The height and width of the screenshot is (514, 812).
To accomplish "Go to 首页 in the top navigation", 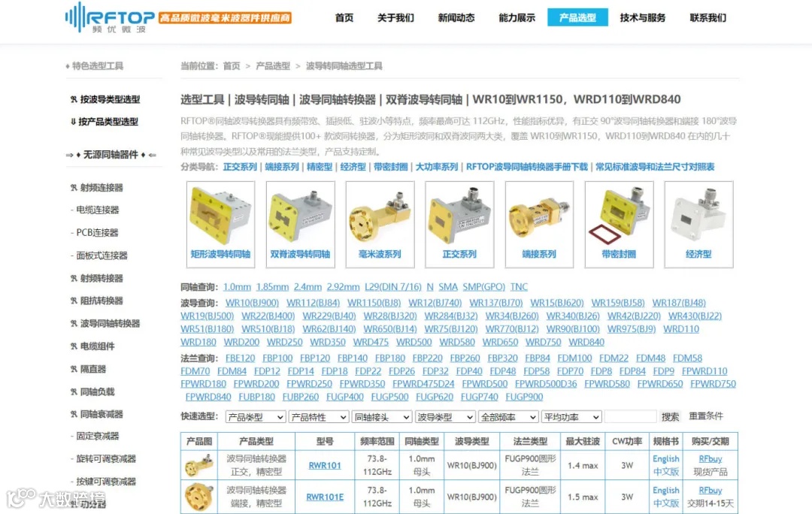I will point(344,17).
